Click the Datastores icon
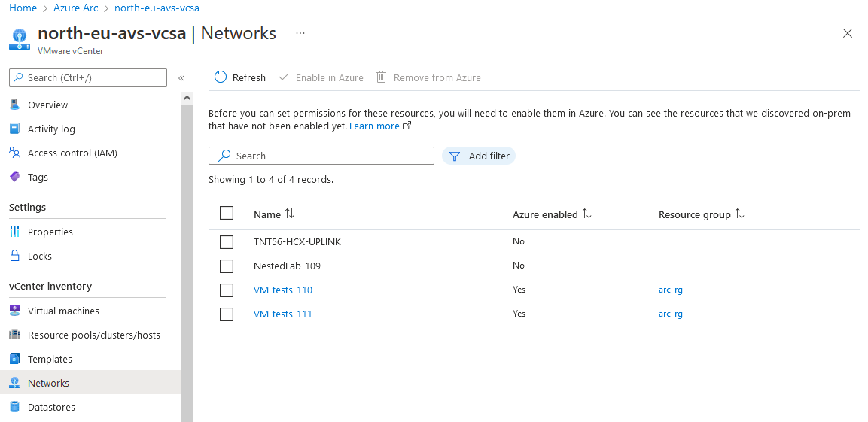868x422 pixels. pos(15,407)
